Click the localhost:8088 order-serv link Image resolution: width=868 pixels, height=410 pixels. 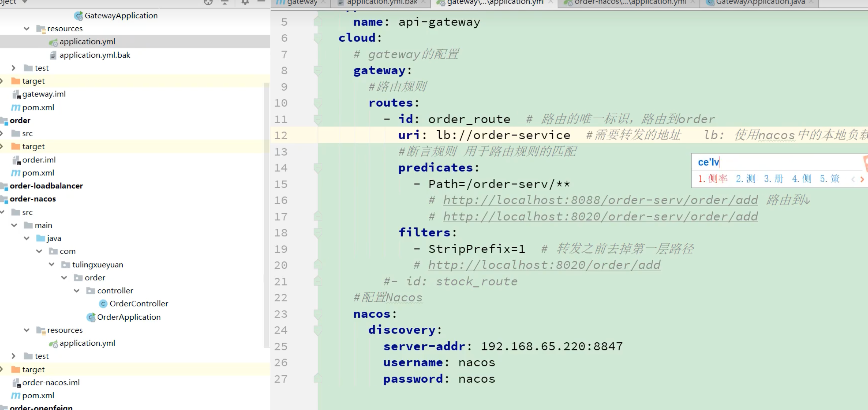(x=600, y=200)
